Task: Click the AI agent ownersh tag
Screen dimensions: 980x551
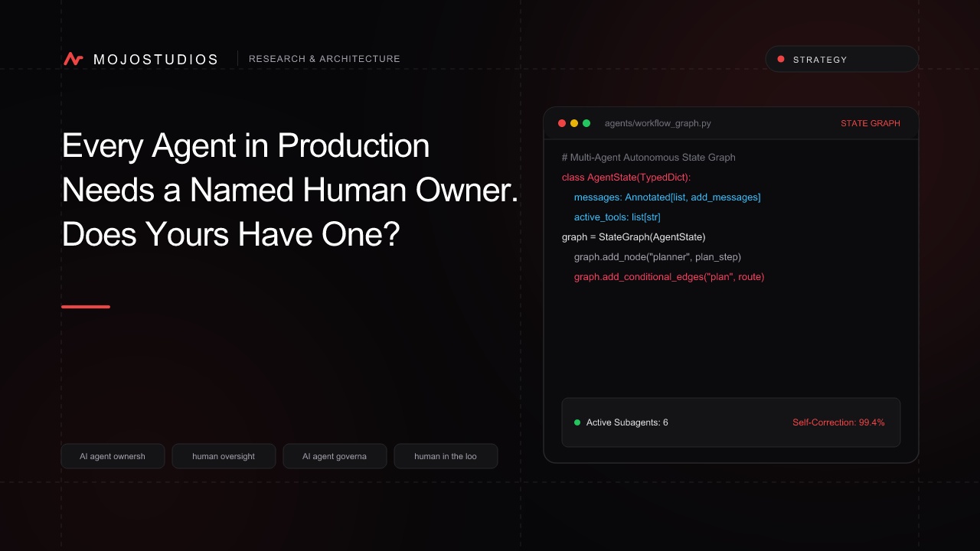Action: point(113,456)
